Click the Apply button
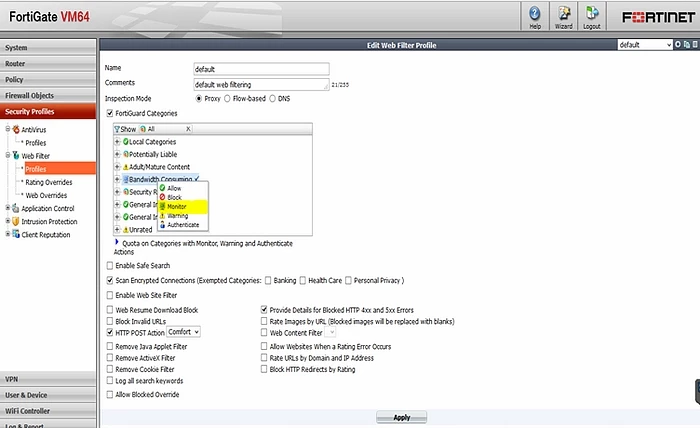The width and height of the screenshot is (700, 428). 401,417
